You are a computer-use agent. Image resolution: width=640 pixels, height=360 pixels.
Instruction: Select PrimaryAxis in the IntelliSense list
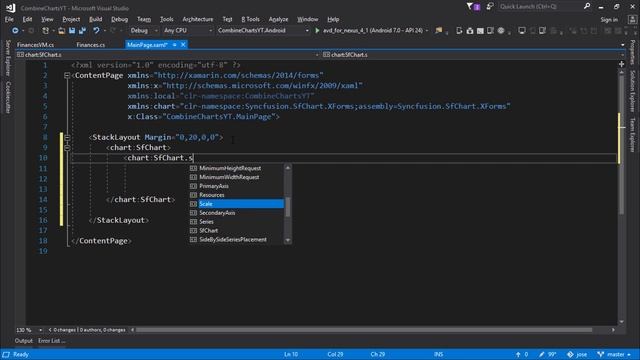[236, 186]
